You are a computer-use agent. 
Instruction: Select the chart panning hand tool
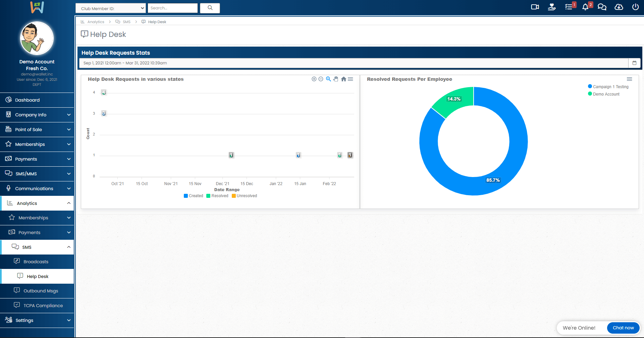click(x=336, y=79)
